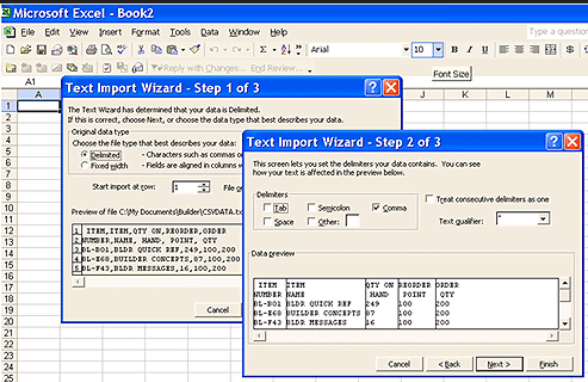Open the Text qualifier dropdown
Image resolution: width=588 pixels, height=382 pixels.
coord(543,219)
